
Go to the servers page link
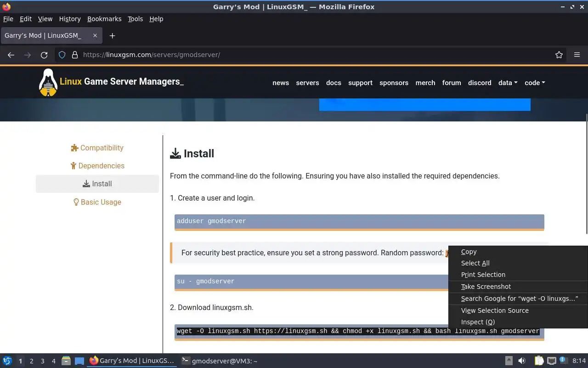[307, 83]
